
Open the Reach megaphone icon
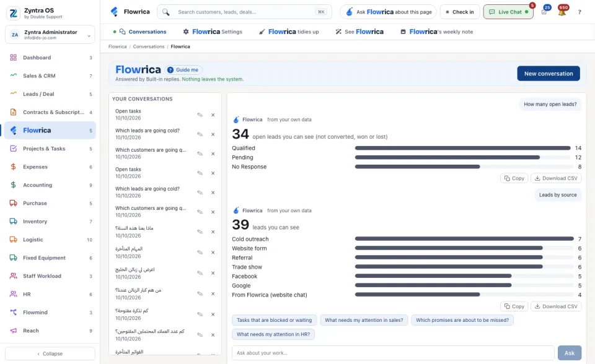point(13,330)
